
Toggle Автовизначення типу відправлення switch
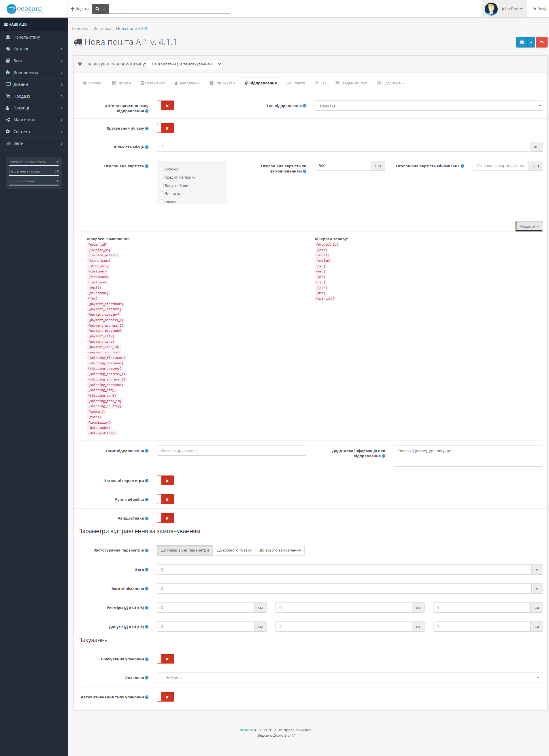(165, 106)
